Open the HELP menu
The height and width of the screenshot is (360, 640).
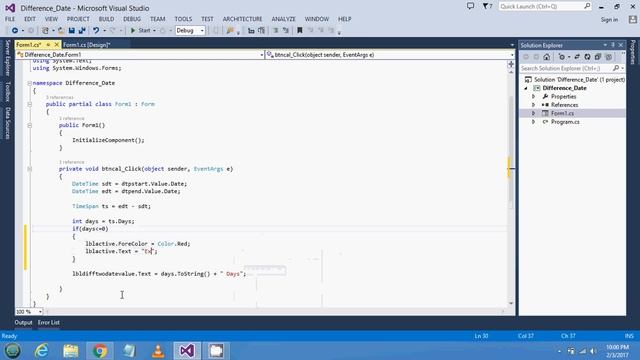tap(344, 19)
